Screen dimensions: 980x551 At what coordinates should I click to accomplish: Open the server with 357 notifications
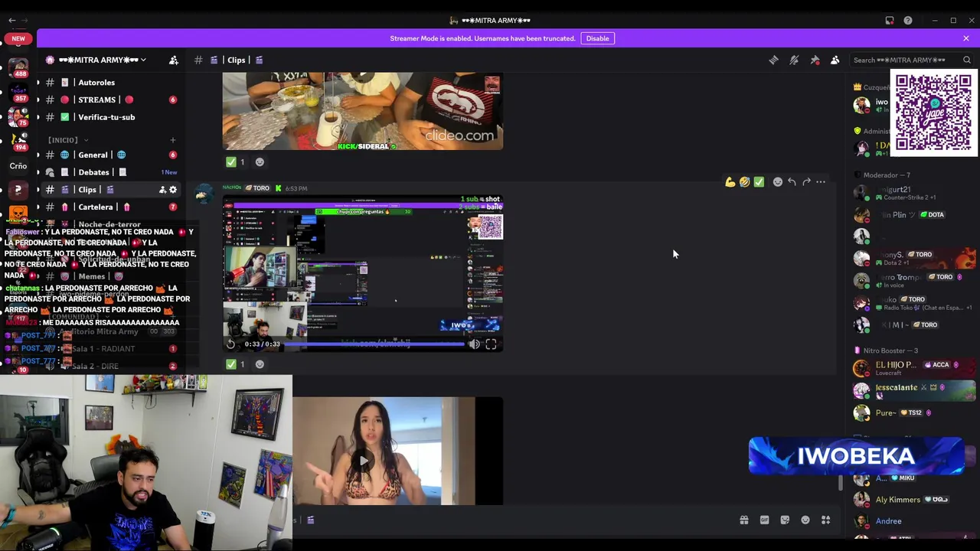[18, 93]
